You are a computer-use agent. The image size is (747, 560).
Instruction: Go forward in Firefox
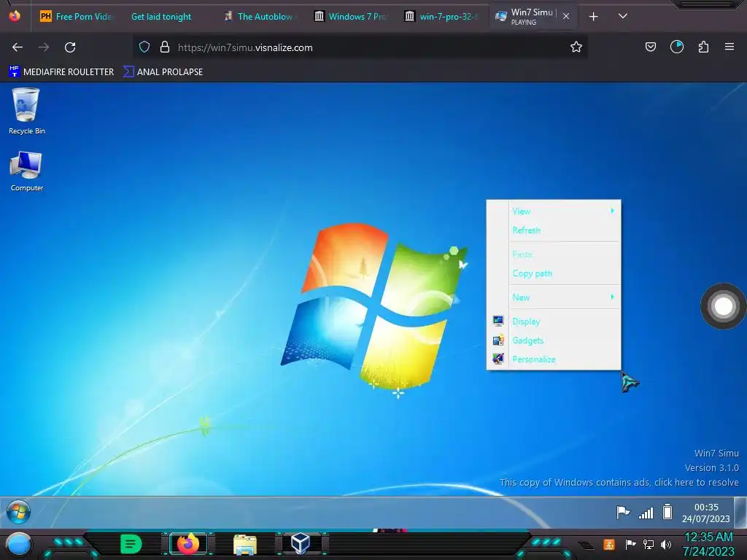(44, 47)
